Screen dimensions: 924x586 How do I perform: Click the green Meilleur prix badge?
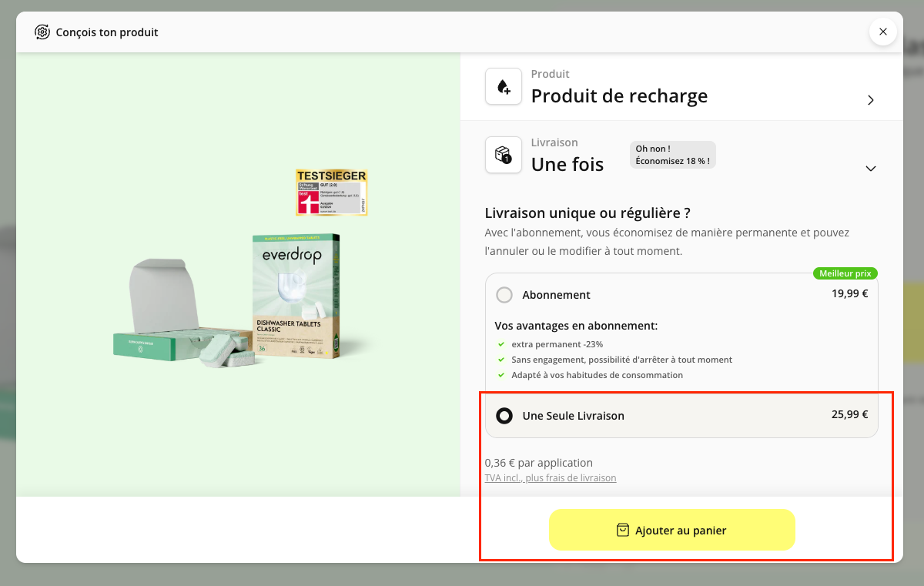pyautogui.click(x=845, y=273)
